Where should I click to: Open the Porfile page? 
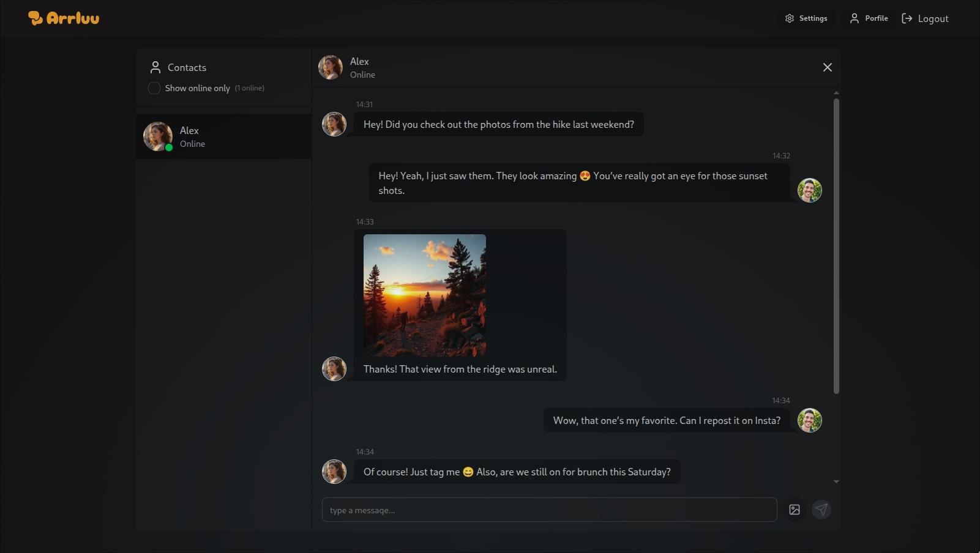[869, 18]
